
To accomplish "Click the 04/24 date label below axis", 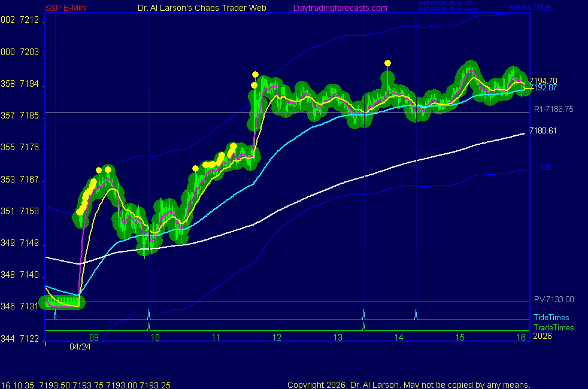I will pyautogui.click(x=80, y=347).
